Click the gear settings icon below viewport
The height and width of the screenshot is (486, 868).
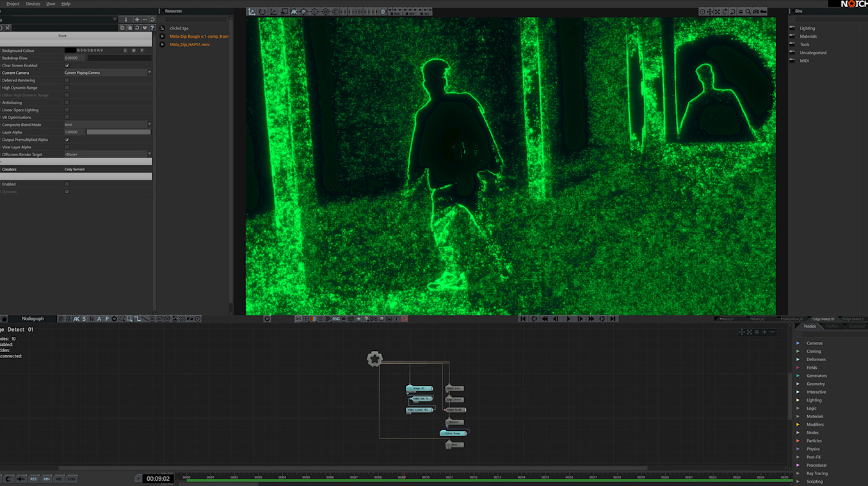267,319
